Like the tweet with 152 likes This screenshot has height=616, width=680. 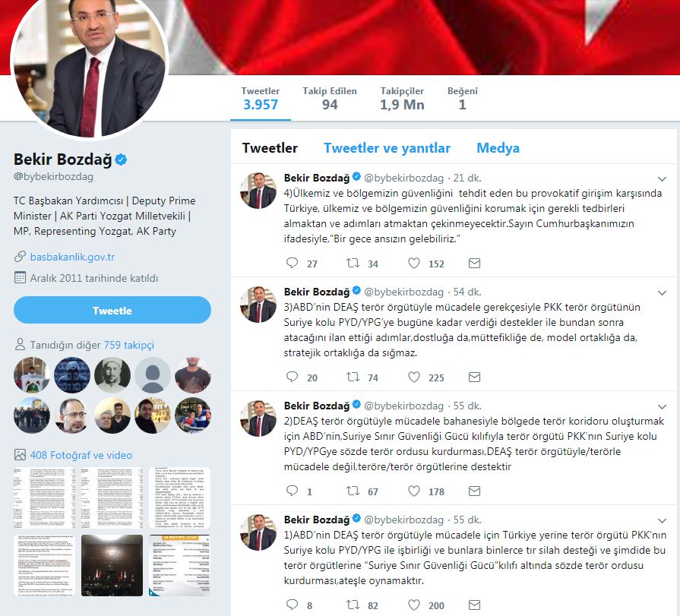click(x=414, y=263)
